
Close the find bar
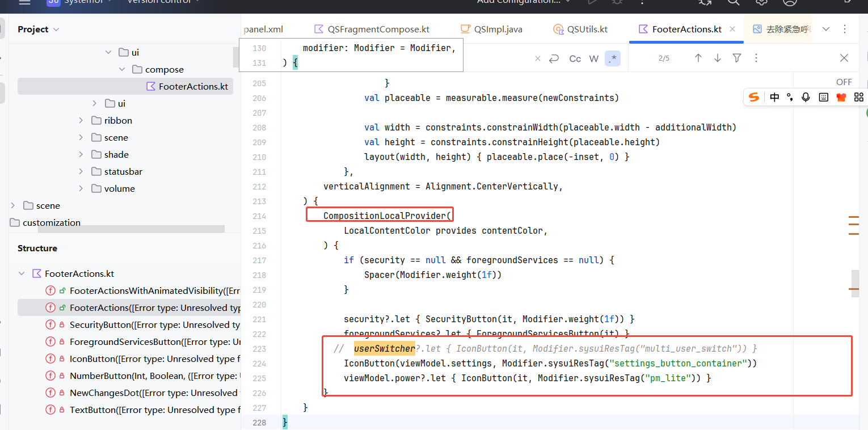844,58
